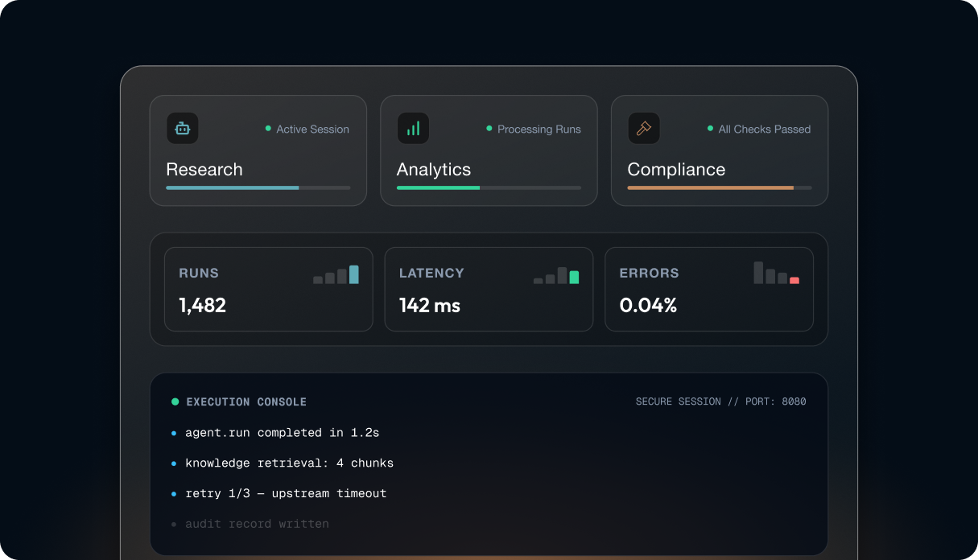Screen dimensions: 978x560
Task: Click the ERRORS metric label
Action: 650,273
